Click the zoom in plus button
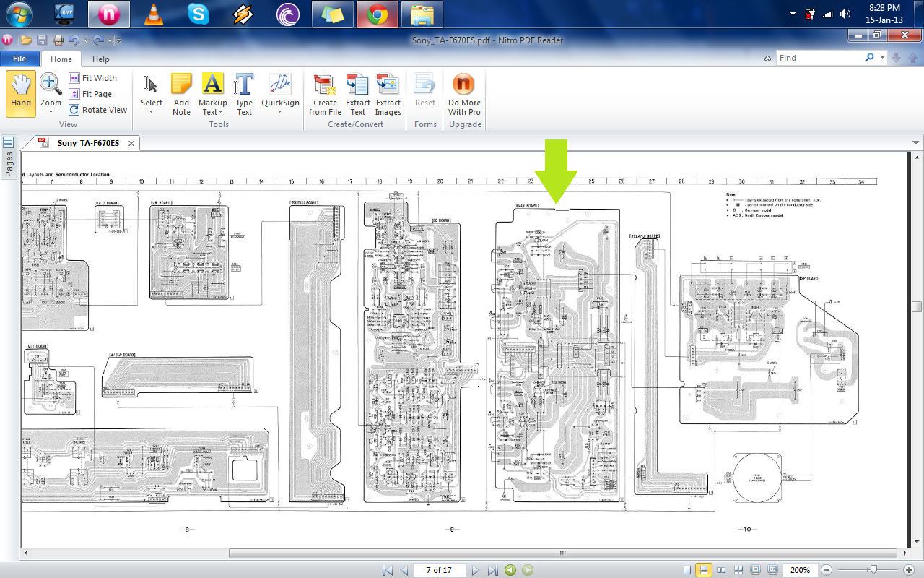 [909, 570]
